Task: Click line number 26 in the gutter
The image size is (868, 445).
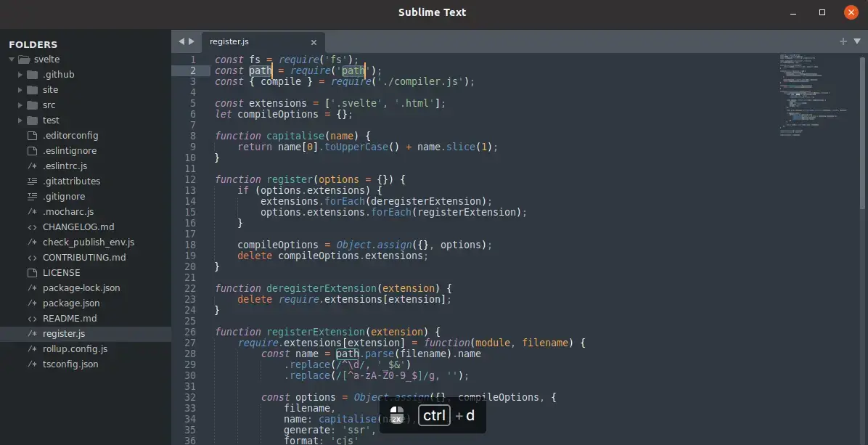Action: point(190,332)
